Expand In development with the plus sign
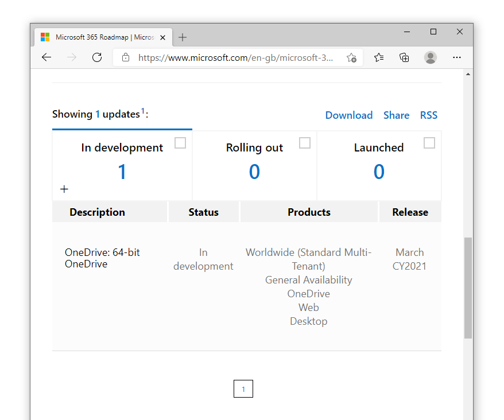 point(64,189)
